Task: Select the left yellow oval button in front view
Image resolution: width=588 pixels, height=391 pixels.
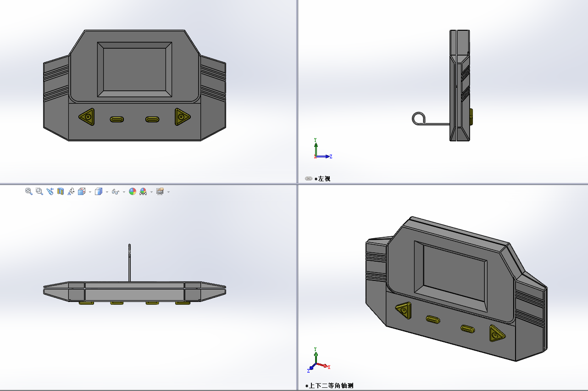Action: tap(117, 119)
